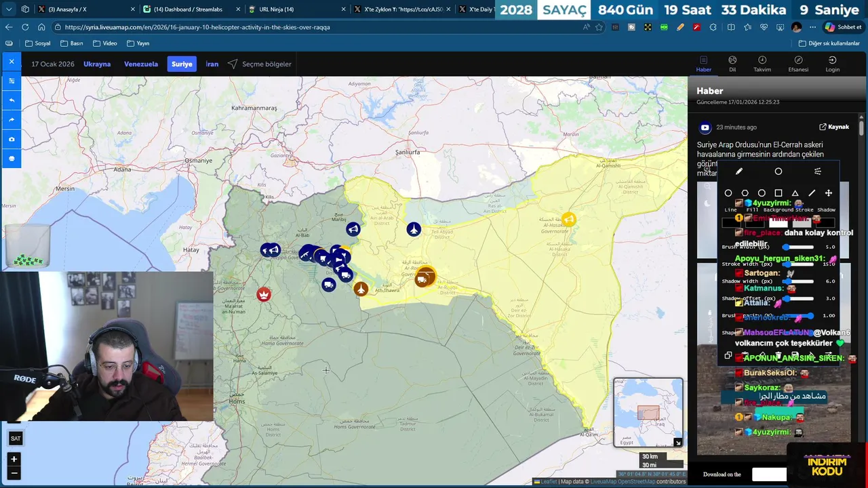This screenshot has height=488, width=868.
Task: Switch to the Venezuela region tab
Action: tap(141, 64)
